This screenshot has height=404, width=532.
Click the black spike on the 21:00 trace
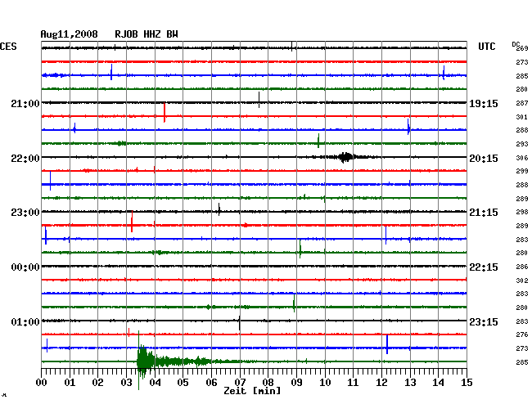click(x=259, y=100)
